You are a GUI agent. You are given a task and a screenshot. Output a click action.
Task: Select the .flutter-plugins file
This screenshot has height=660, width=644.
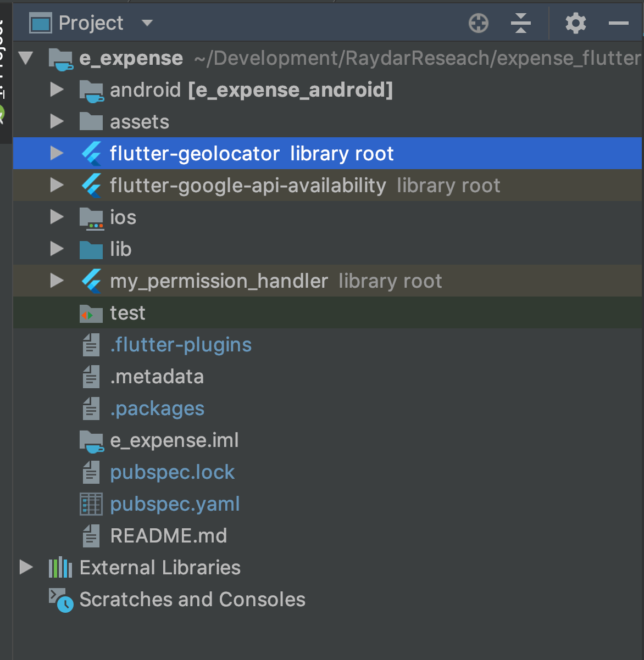point(181,344)
